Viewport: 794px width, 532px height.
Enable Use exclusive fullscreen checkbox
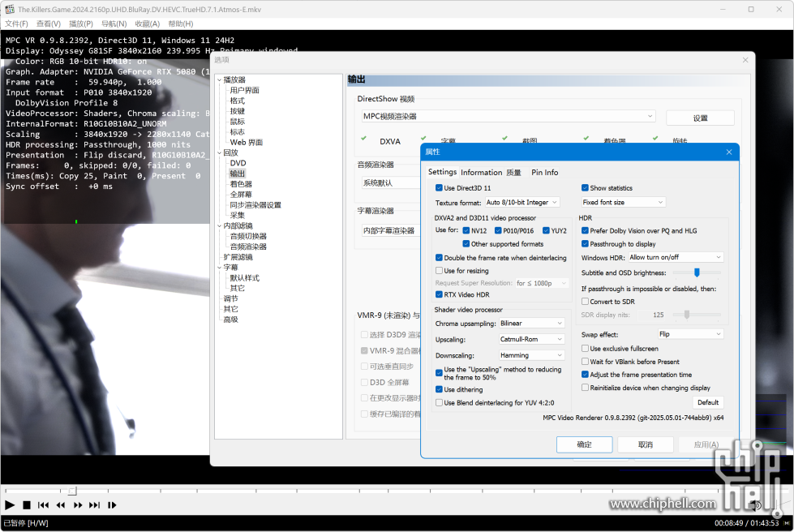point(585,348)
